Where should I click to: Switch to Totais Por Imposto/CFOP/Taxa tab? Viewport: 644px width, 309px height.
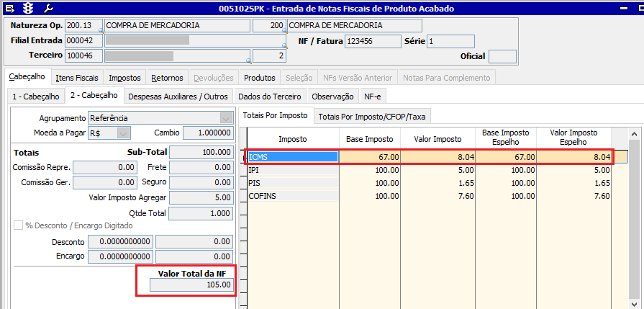click(372, 117)
